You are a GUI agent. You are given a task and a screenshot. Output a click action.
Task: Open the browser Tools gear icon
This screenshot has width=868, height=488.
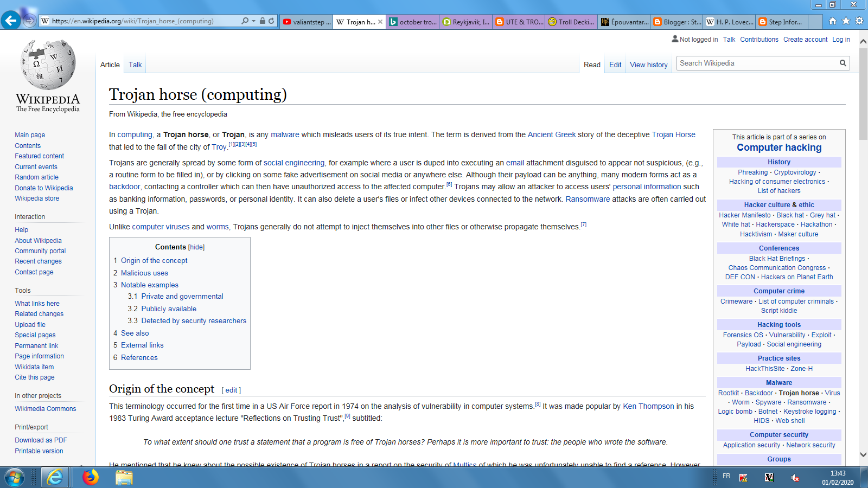859,21
